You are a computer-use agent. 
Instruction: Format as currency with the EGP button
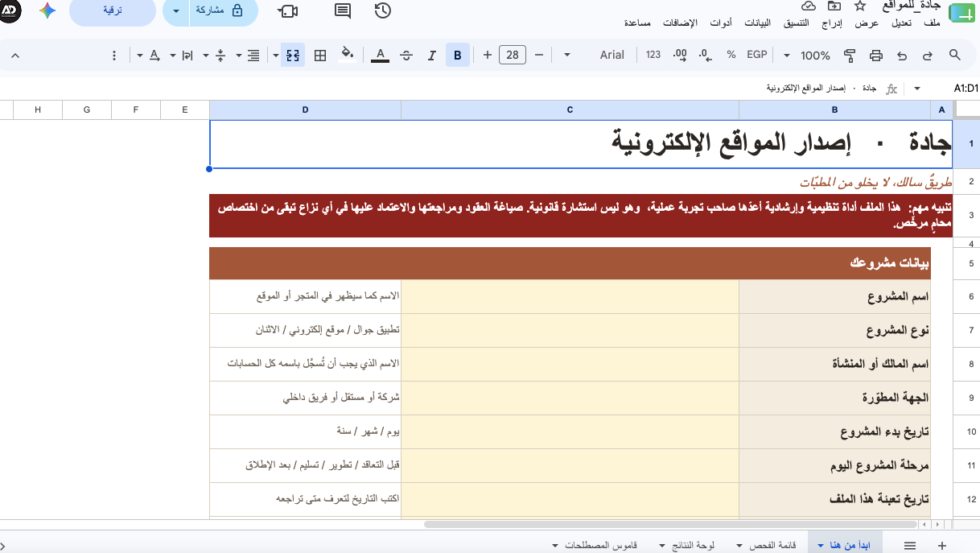coord(757,55)
